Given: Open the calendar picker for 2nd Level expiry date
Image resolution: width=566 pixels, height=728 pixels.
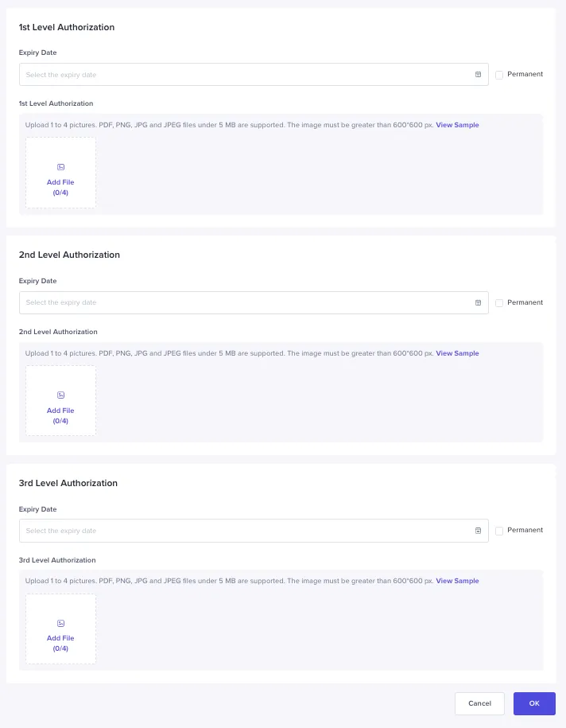Looking at the screenshot, I should (x=478, y=302).
